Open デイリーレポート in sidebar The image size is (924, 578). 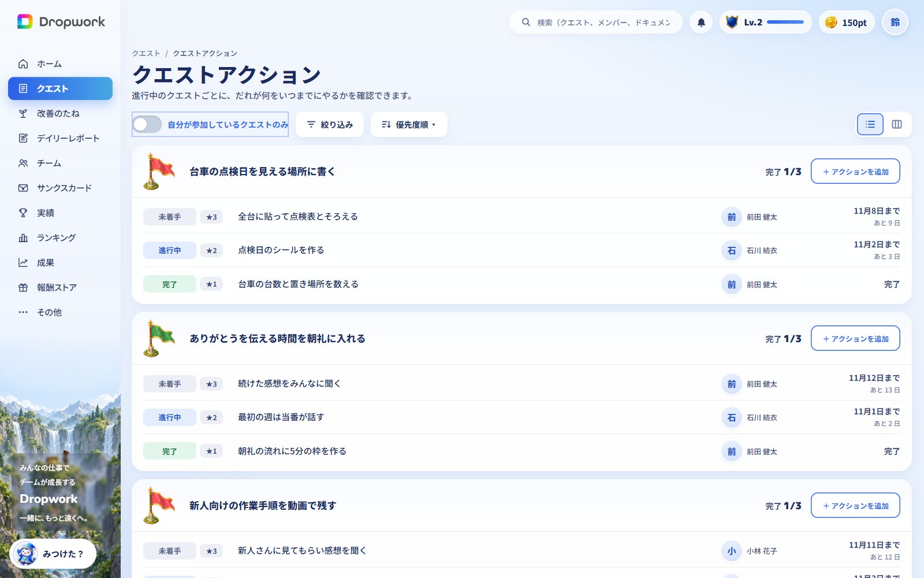(x=60, y=138)
